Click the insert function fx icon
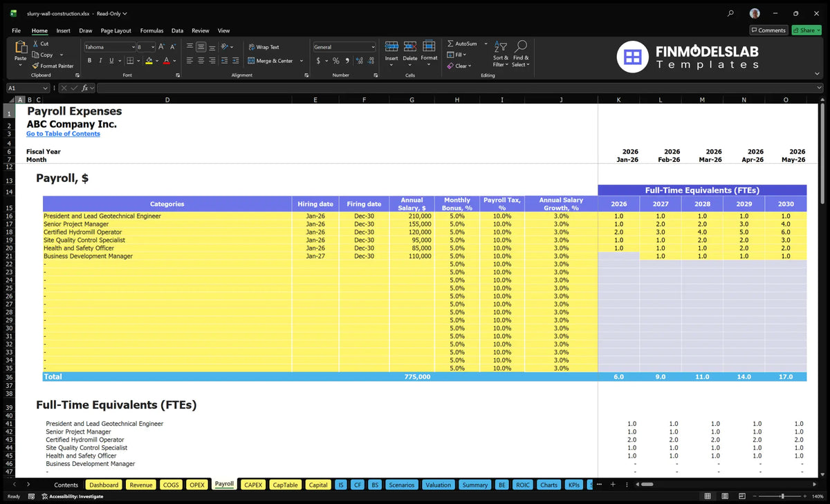830x504 pixels. point(85,88)
